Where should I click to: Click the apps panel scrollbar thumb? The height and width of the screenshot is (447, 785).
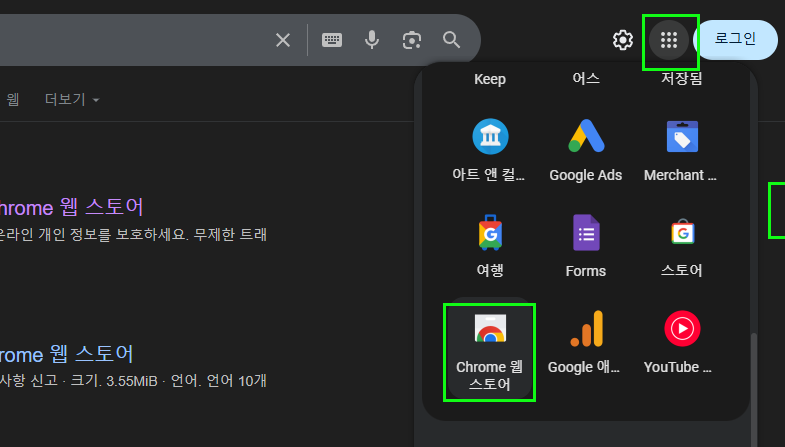753,389
